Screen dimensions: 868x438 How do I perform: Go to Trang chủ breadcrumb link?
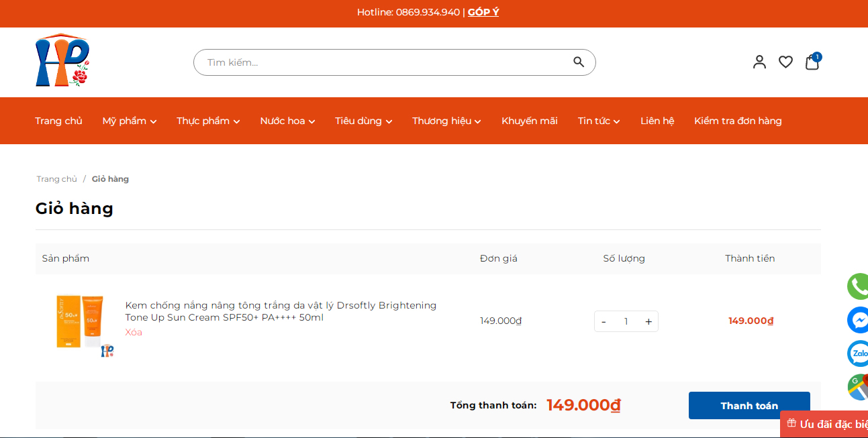57,179
